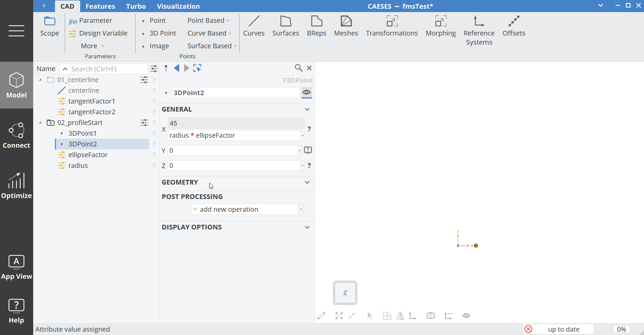Screen dimensions: 644x335
Task: Open the Morphing tool
Action: click(440, 26)
